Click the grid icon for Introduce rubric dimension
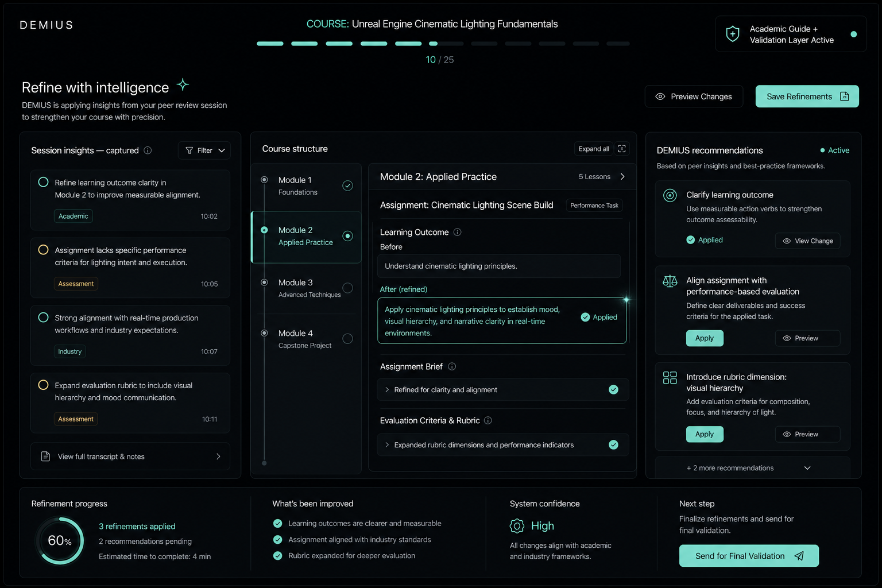 [x=670, y=377]
